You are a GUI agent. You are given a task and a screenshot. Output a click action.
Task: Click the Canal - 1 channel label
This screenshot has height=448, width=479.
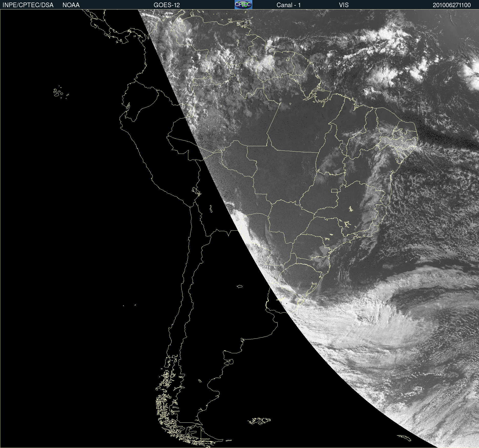[289, 5]
